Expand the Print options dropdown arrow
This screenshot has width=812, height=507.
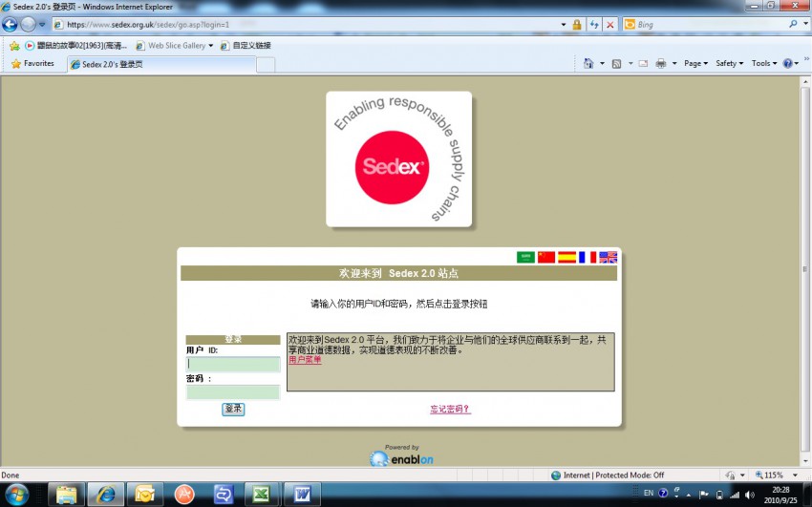[x=674, y=64]
